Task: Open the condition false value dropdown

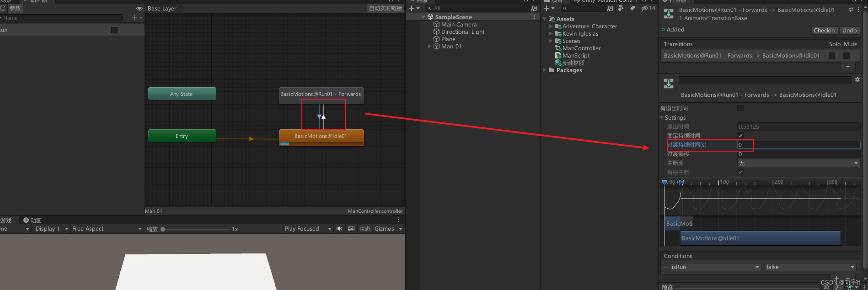Action: click(810, 267)
